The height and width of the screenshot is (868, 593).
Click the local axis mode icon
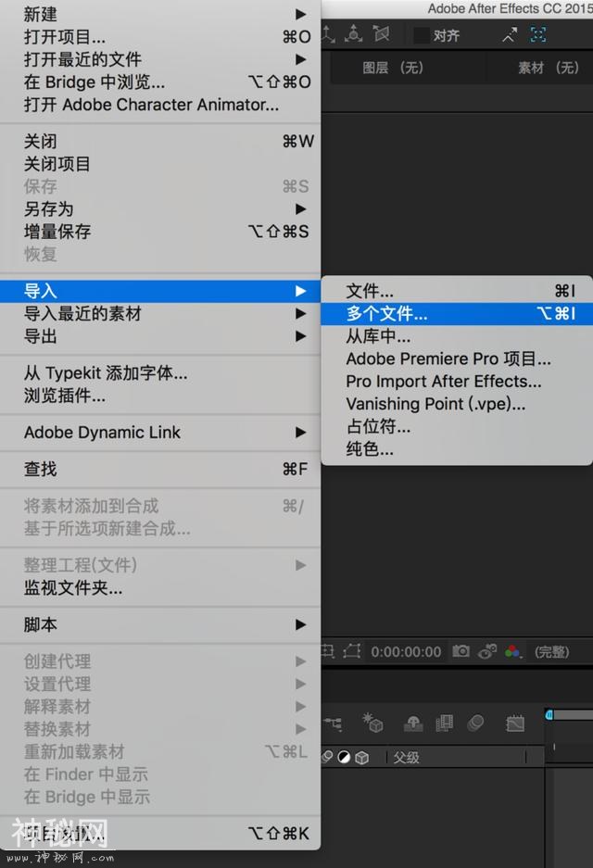pyautogui.click(x=328, y=34)
